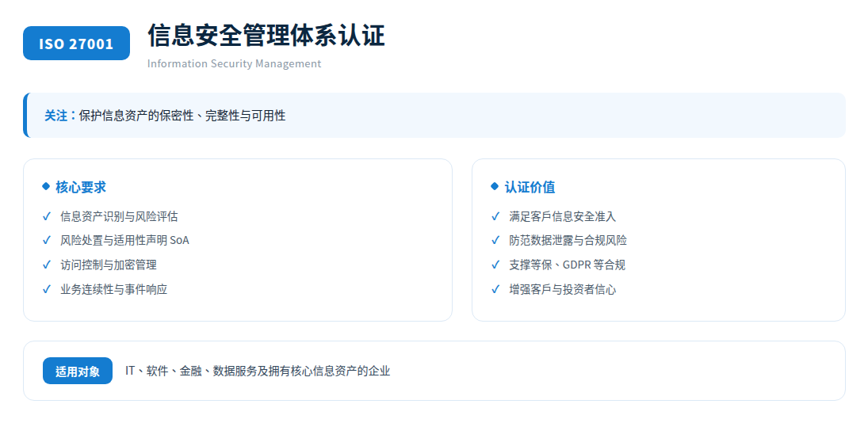
Task: Click the checkmark next to 信息资产识别与风险评估
Action: [x=47, y=216]
